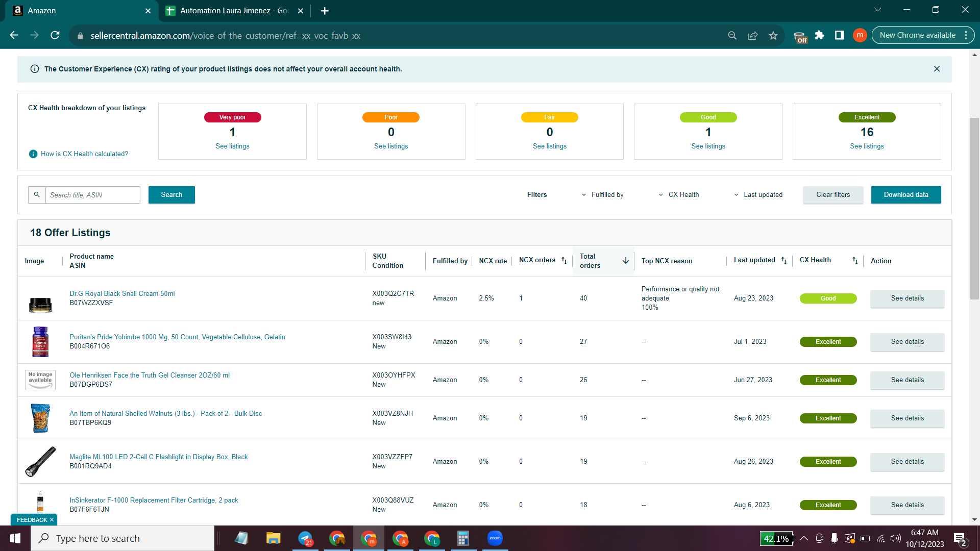
Task: Click the Search title, ASIN field
Action: [93, 195]
